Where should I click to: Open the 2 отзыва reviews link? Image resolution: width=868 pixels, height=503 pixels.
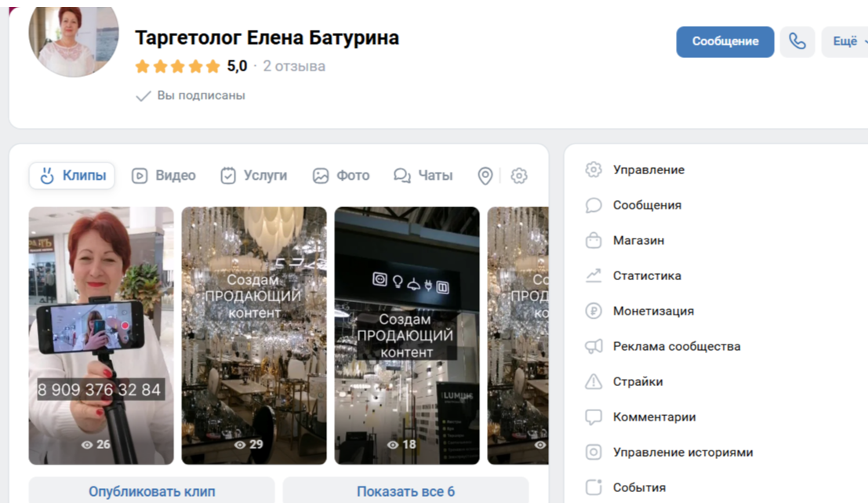pos(294,66)
